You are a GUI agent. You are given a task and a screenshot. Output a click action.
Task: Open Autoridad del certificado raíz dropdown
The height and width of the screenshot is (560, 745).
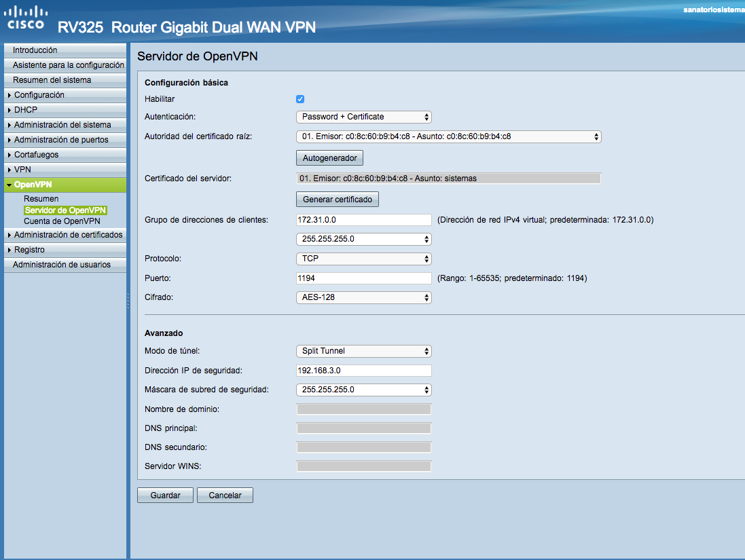click(x=448, y=136)
